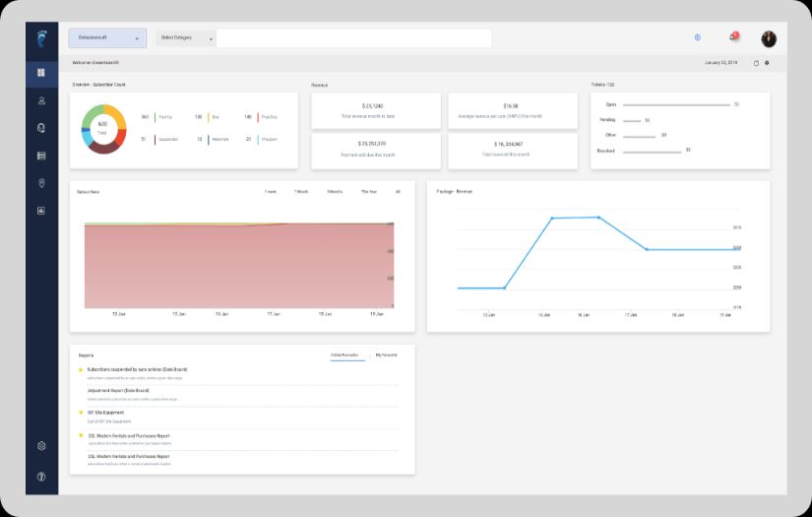Click the Total invoiced this month card
Viewport: 812px width, 517px height.
(x=513, y=152)
